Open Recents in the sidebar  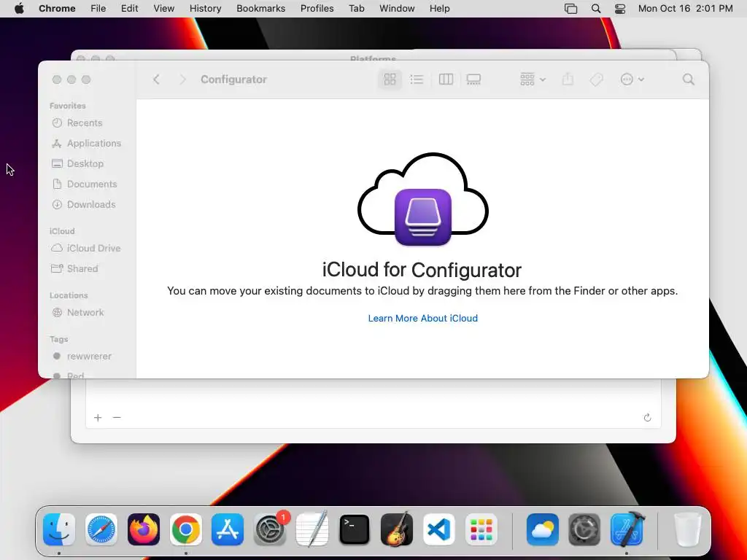pyautogui.click(x=85, y=122)
